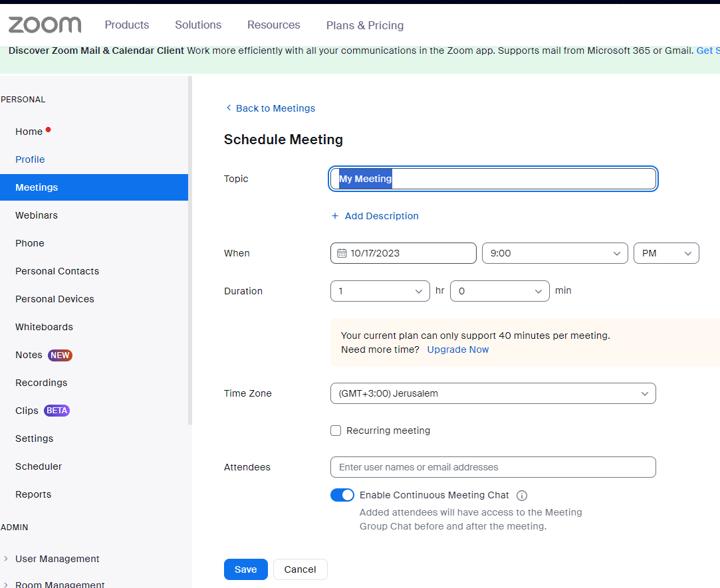This screenshot has height=588, width=720.
Task: Click the calendar icon in date field
Action: tap(342, 253)
